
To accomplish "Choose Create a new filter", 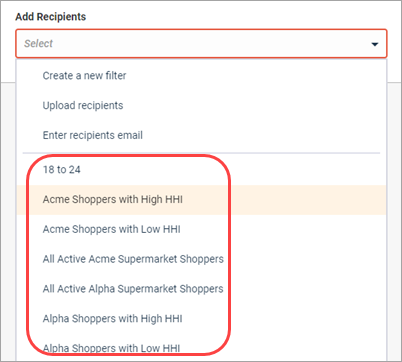I will (x=201, y=76).
